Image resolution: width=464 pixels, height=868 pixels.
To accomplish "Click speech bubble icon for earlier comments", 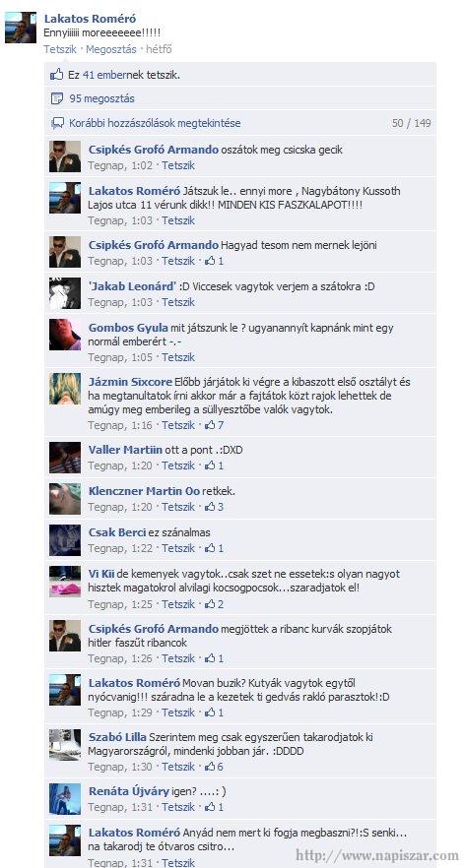I will tap(57, 123).
